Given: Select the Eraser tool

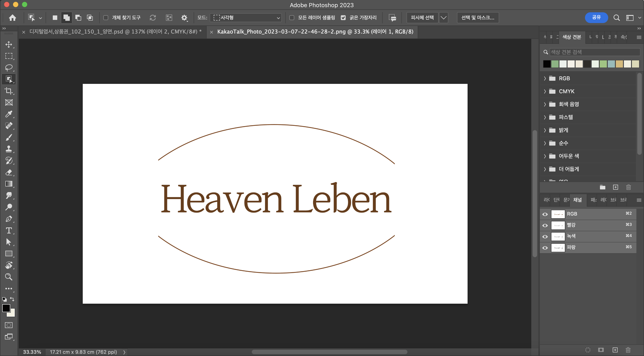Looking at the screenshot, I should (x=9, y=172).
